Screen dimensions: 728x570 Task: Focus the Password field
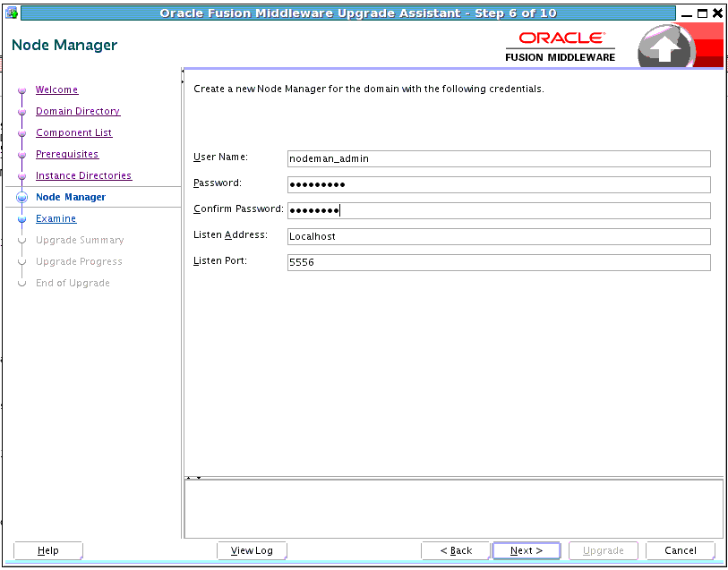tap(499, 184)
